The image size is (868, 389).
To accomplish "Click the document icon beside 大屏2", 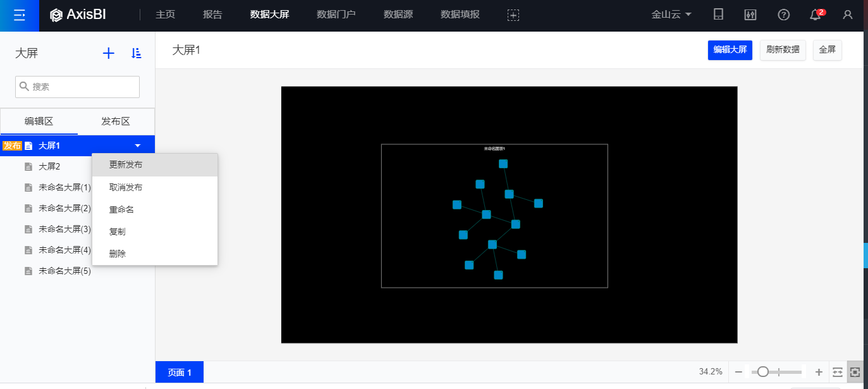I will (28, 166).
